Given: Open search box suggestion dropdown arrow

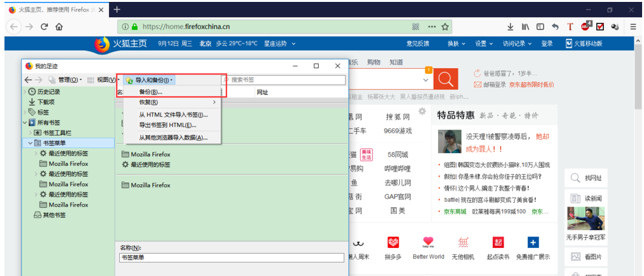Looking at the screenshot, I should coord(425,80).
